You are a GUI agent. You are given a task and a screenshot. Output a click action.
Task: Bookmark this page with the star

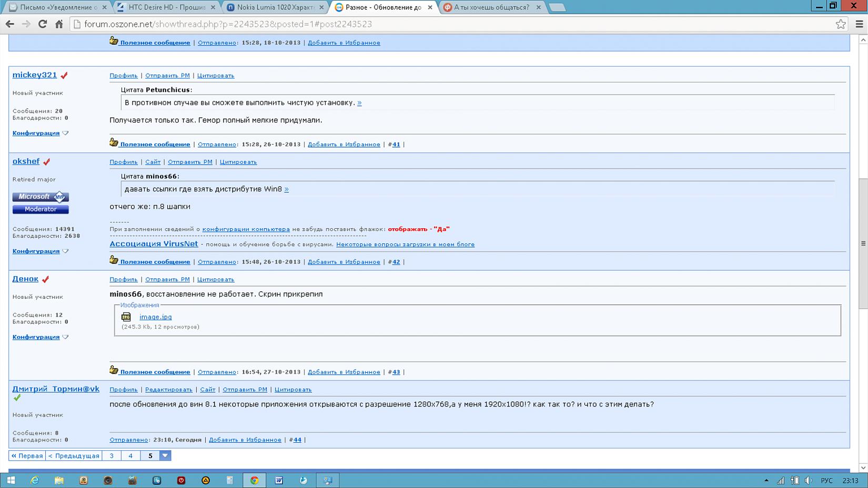coord(841,24)
